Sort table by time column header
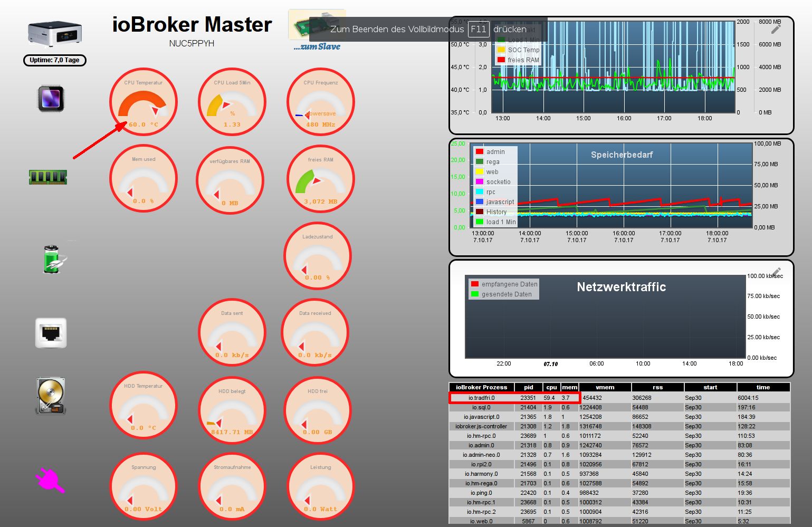The width and height of the screenshot is (812, 527). click(763, 387)
